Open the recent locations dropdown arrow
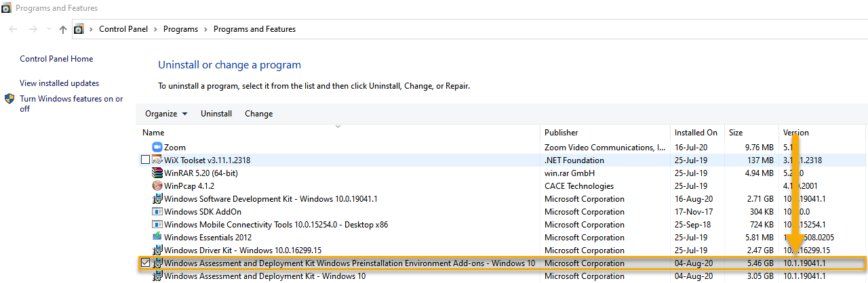Viewport: 868px width, 283px height. [x=48, y=29]
